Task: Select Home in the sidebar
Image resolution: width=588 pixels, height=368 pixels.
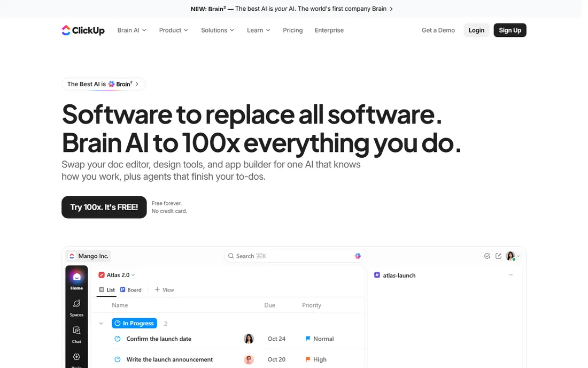Action: [x=76, y=281]
